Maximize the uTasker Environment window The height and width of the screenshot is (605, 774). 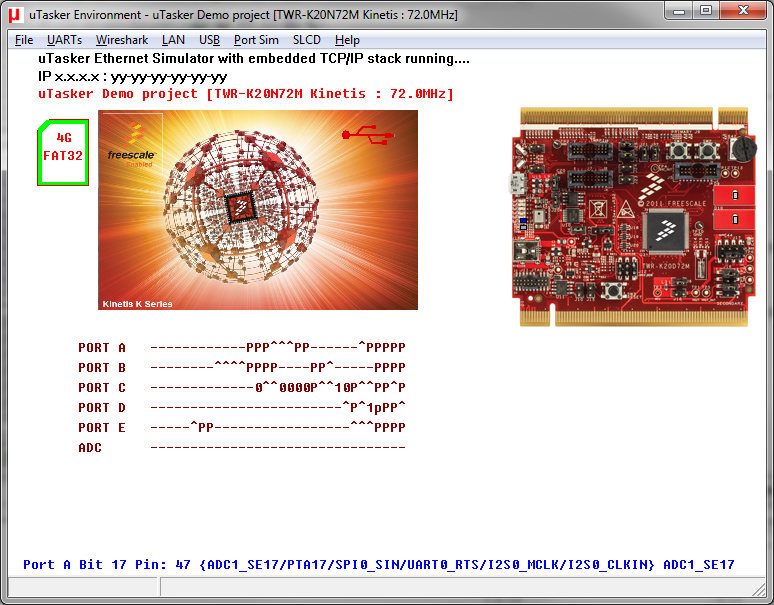click(706, 11)
